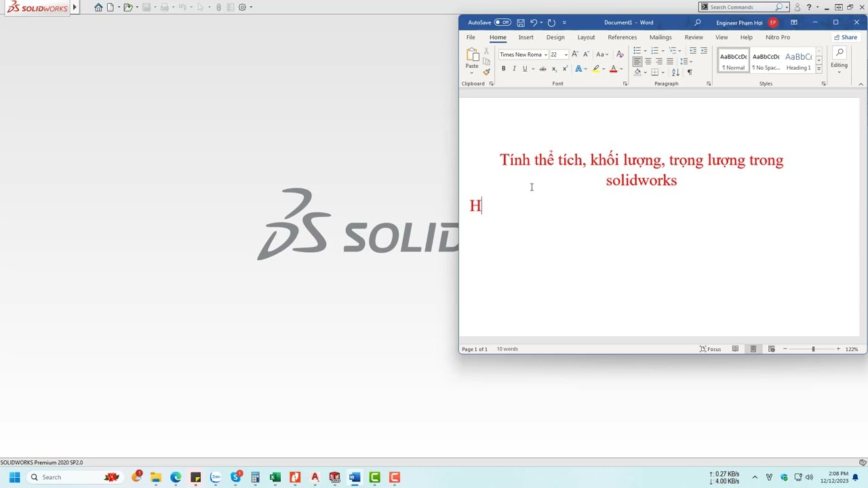Set alignment to Center
The width and height of the screenshot is (868, 488).
pyautogui.click(x=648, y=61)
